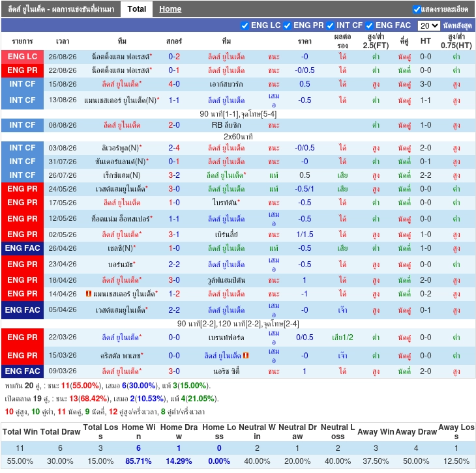
Task: Click คริสตัล พาเลซ team name
Action: [121, 355]
